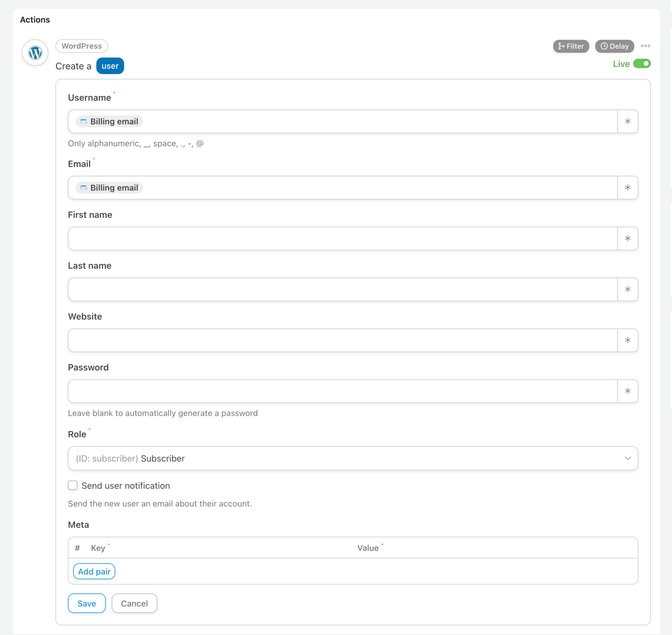Click into the First name input field

[x=342, y=238]
